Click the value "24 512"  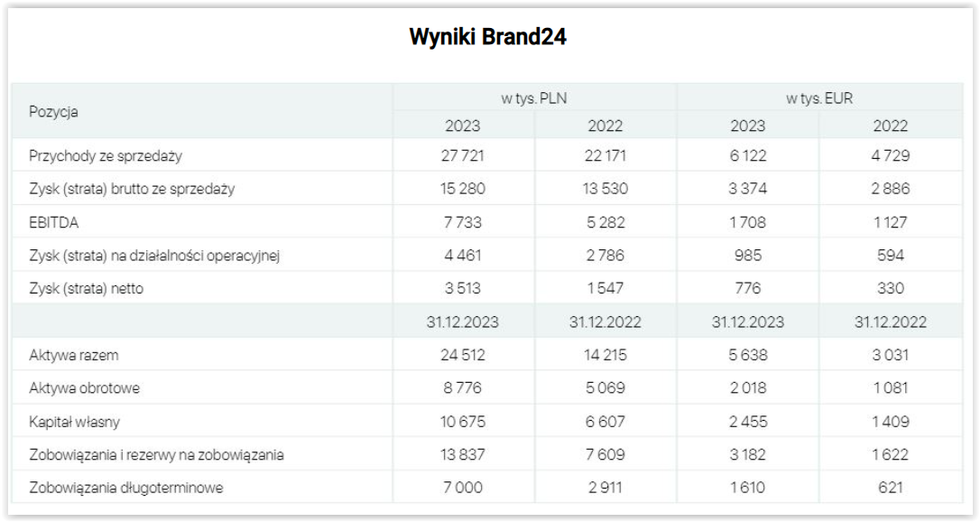[463, 355]
